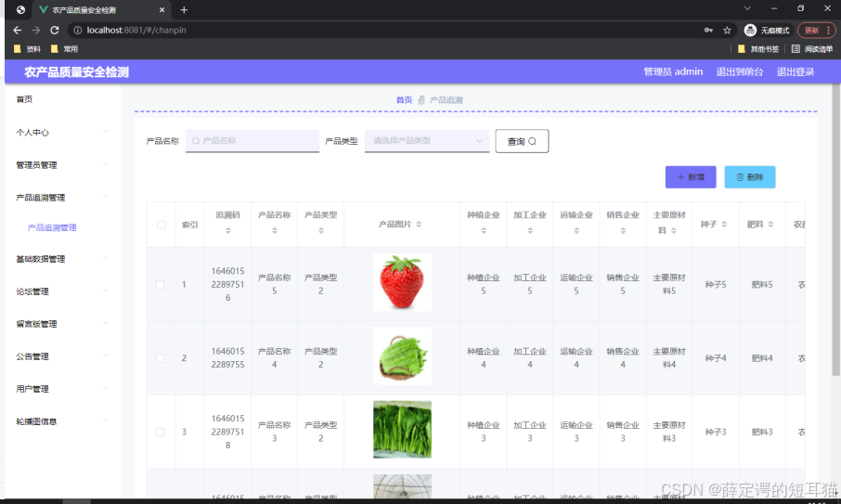Expand the 公告管理 sidebar menu
This screenshot has height=504, width=841.
pyautogui.click(x=62, y=356)
